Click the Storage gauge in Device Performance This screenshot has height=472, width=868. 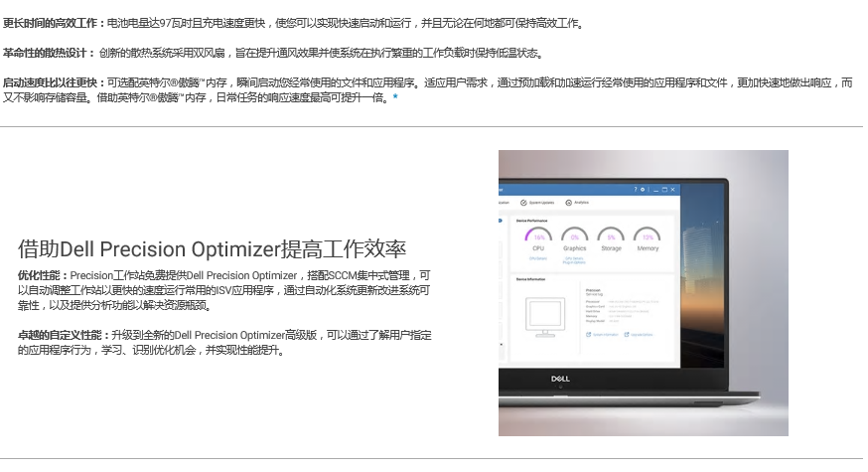pos(611,239)
